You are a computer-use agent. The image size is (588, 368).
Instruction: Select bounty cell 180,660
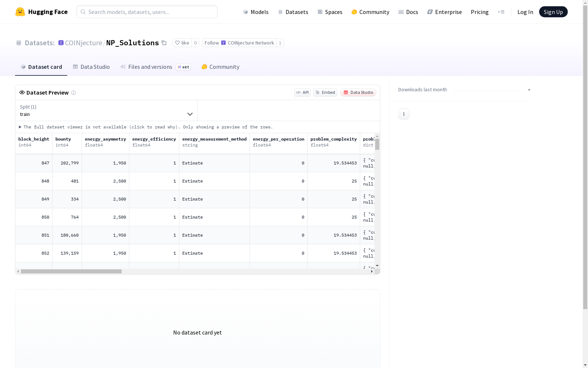[67, 235]
